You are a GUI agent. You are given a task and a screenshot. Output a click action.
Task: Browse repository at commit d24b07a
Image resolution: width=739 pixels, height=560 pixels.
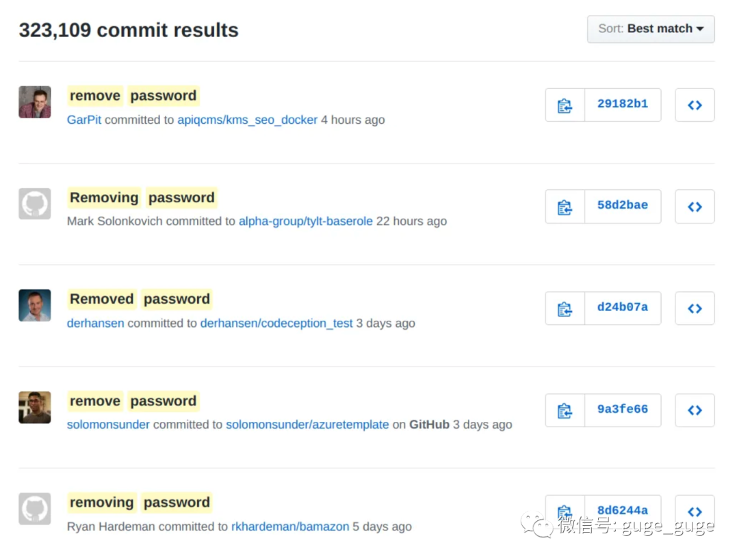695,308
